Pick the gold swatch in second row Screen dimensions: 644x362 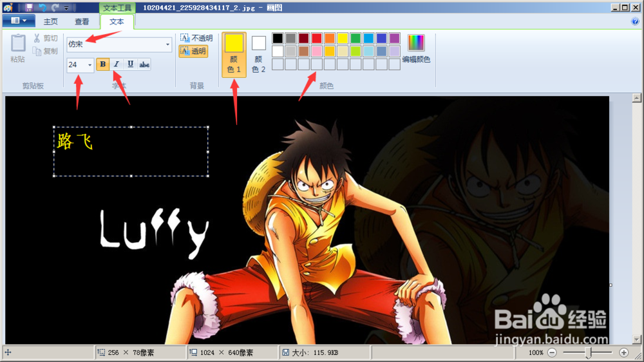[x=329, y=52]
